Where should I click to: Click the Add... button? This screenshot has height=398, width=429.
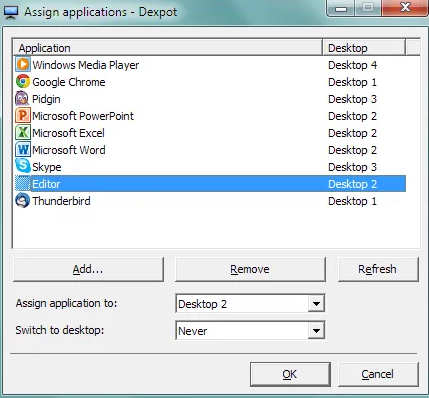(88, 269)
